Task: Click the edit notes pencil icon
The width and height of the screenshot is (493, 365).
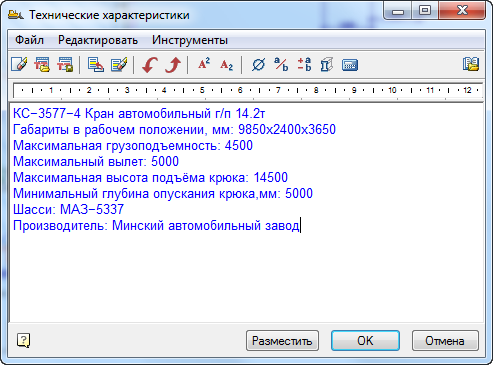Action: 119,64
